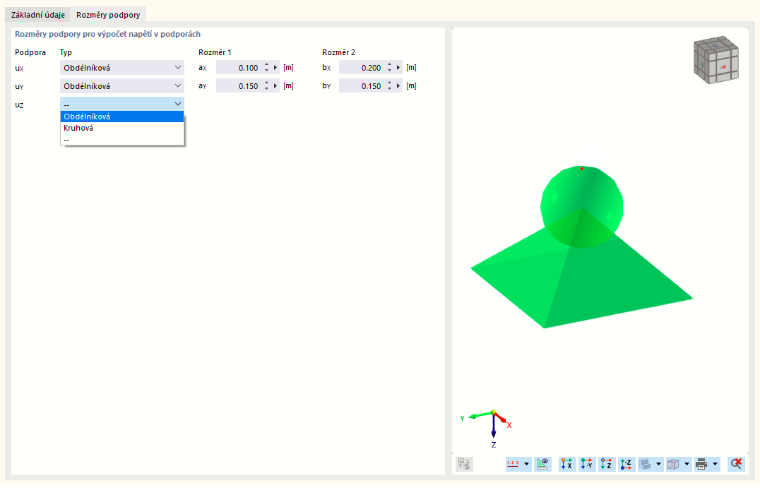Set view in X direction

coord(566,464)
